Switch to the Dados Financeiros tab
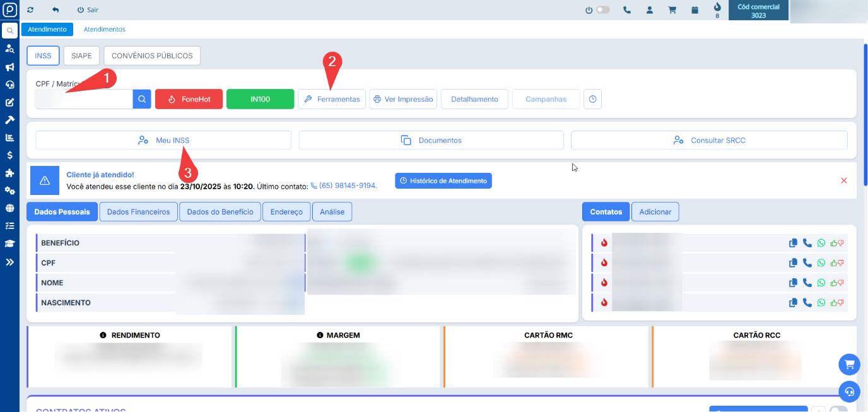This screenshot has width=868, height=412. click(x=138, y=212)
